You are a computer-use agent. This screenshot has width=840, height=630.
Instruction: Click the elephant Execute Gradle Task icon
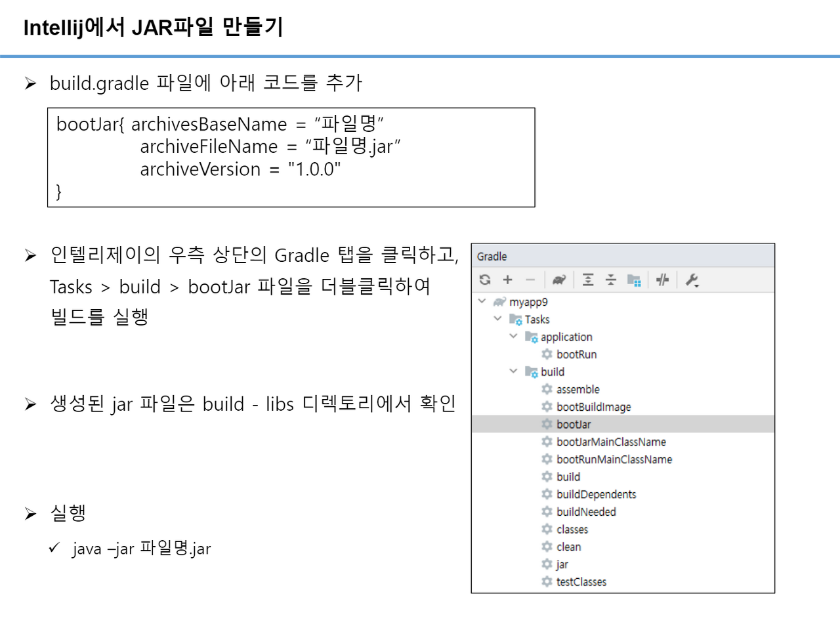click(558, 280)
